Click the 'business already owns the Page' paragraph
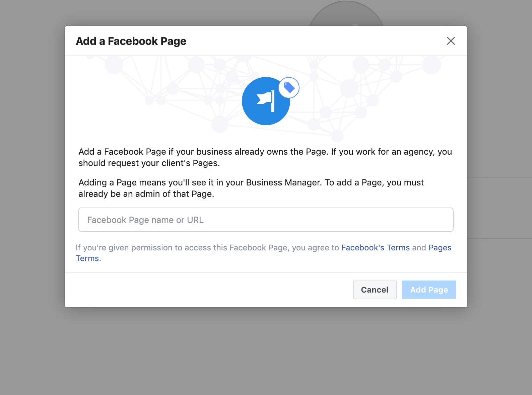 point(265,157)
